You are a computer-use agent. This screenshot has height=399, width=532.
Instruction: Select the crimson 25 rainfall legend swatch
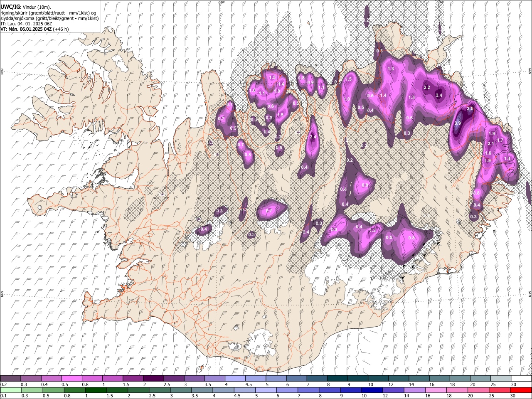(x=499, y=390)
